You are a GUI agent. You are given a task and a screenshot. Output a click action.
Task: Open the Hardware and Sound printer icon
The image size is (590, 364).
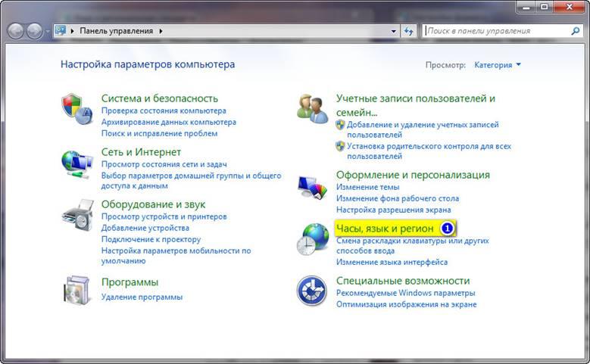click(x=78, y=215)
